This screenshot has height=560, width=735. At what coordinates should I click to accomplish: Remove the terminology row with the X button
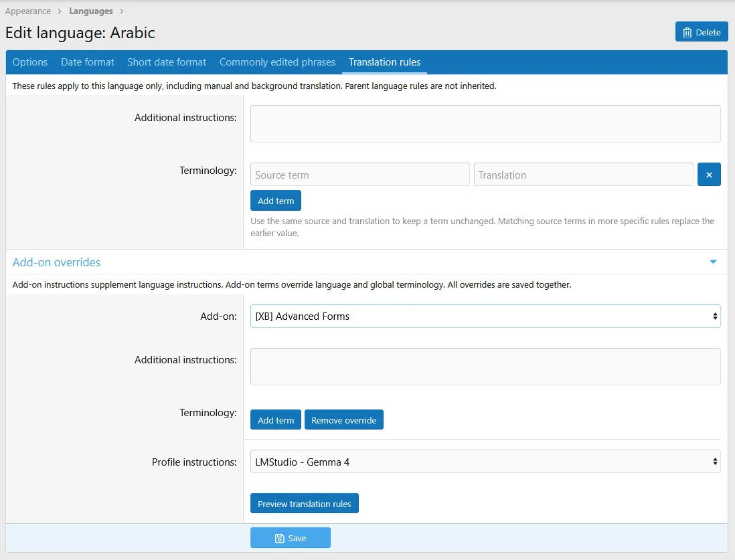(709, 175)
